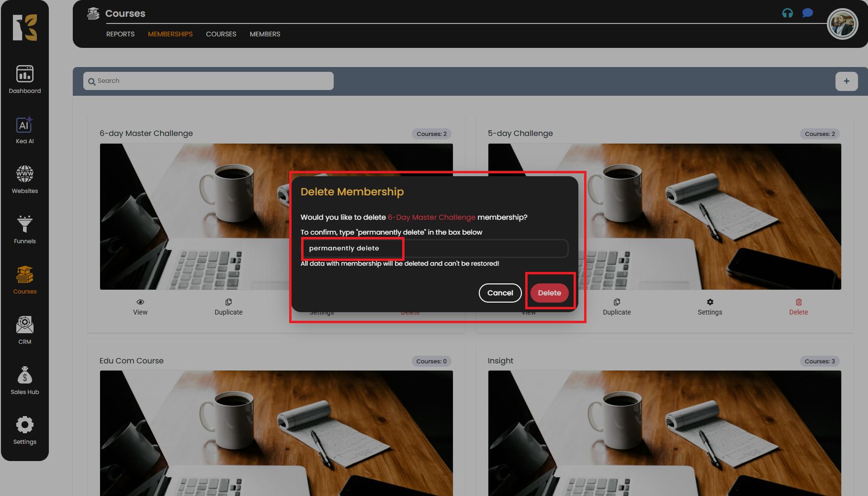Viewport: 868px width, 496px height.
Task: Open Dashboard from the sidebar
Action: [24, 79]
